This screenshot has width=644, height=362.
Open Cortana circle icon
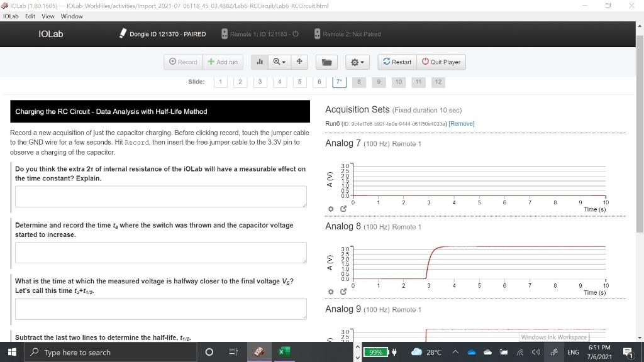coord(209,352)
